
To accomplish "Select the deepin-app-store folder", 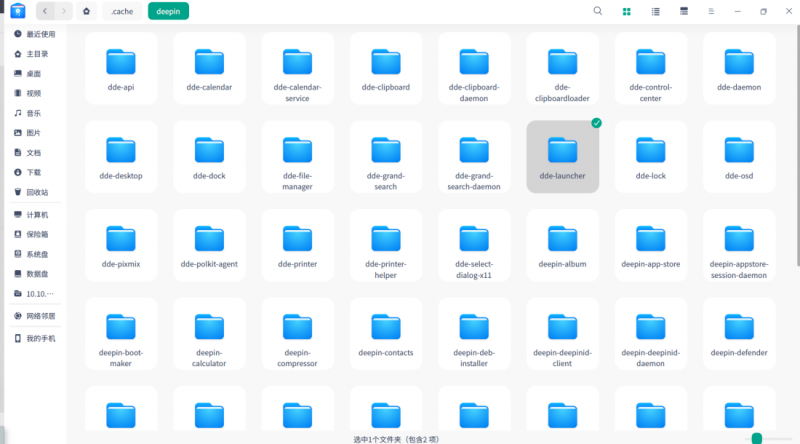I will coord(651,245).
